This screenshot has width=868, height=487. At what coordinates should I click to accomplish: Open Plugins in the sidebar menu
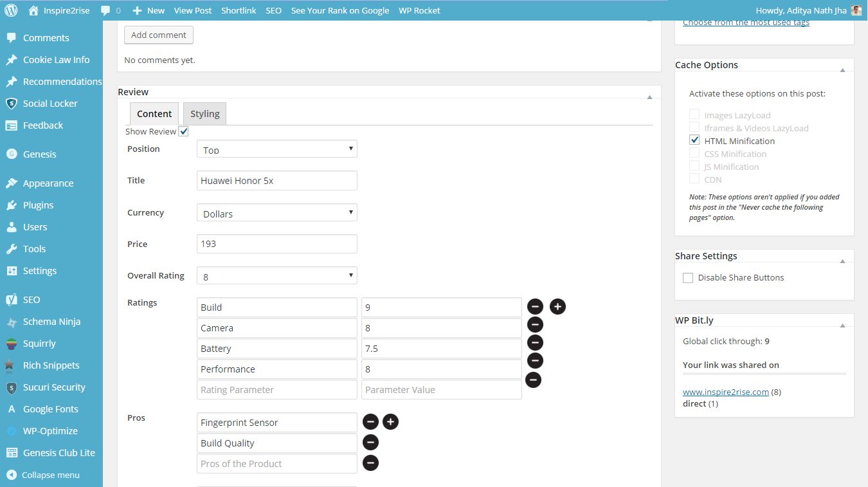point(38,205)
